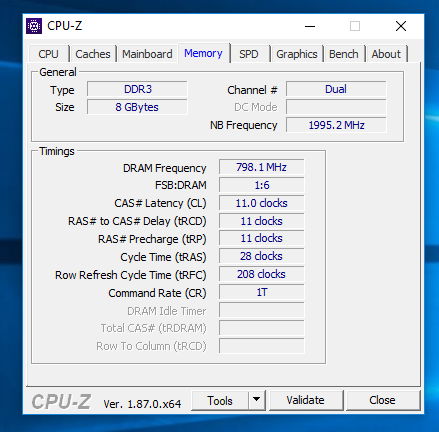Screen dimensions: 439x432
Task: Select the Memory tab
Action: [203, 53]
